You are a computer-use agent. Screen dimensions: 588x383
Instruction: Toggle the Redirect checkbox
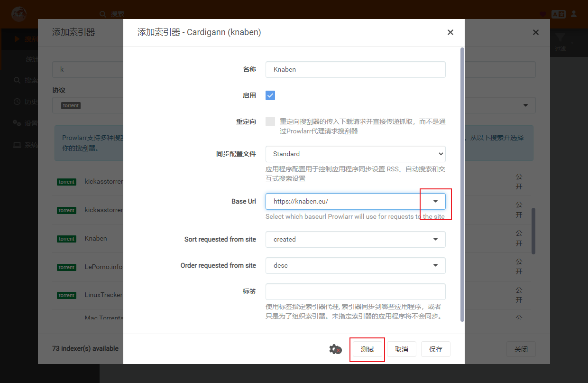(x=270, y=121)
